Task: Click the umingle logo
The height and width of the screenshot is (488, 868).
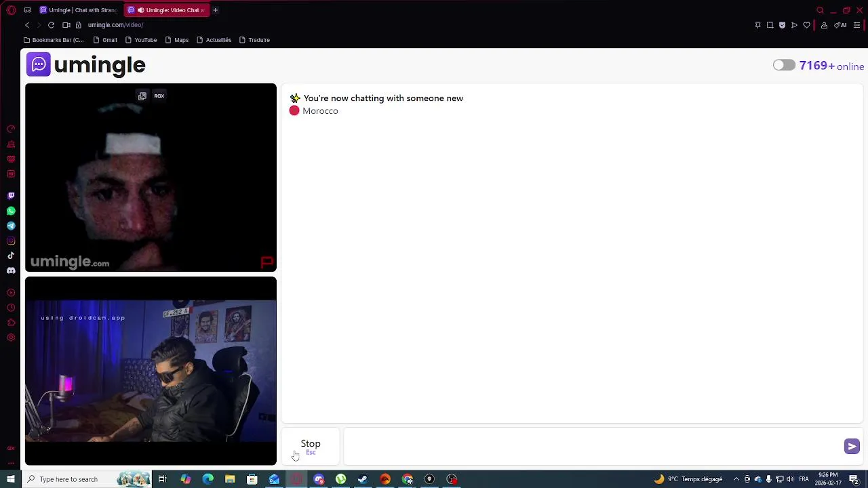Action: click(86, 65)
